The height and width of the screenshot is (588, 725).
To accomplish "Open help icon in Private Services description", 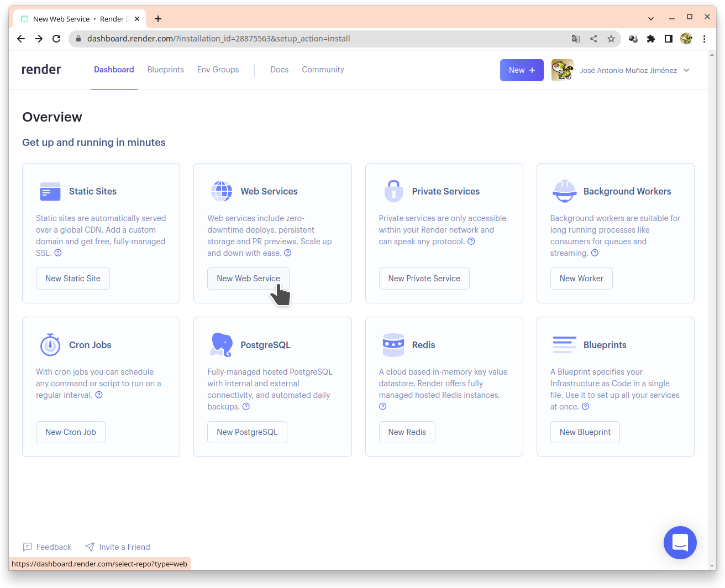I will tap(471, 242).
